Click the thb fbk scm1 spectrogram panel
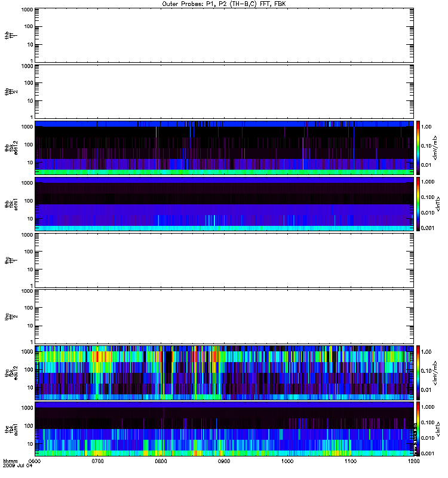The height and width of the screenshot is (478, 448). (x=224, y=204)
